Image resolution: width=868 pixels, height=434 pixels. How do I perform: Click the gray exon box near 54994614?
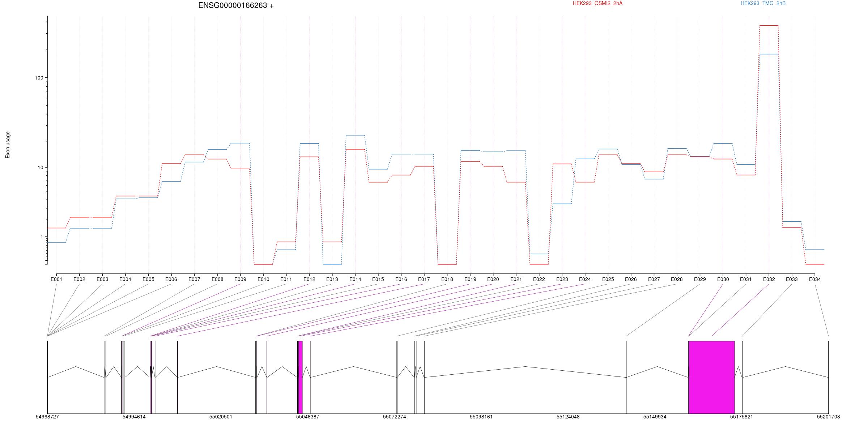coord(123,377)
